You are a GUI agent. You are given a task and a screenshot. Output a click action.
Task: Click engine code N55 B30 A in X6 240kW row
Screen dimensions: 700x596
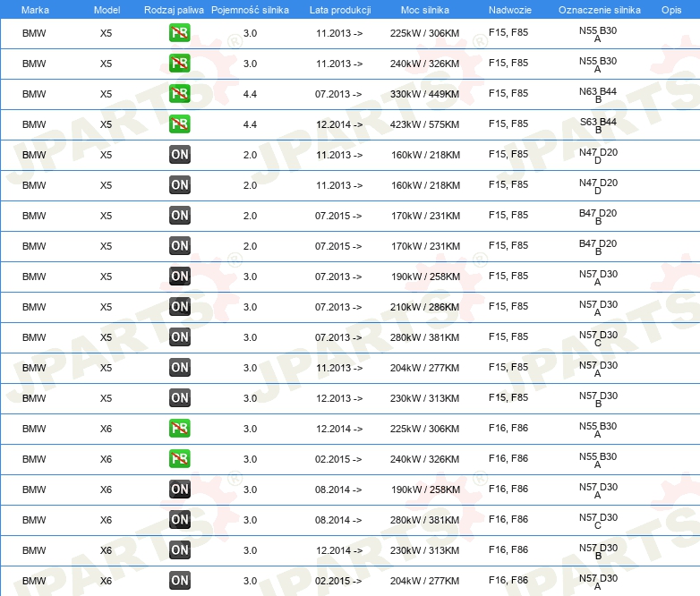pos(598,460)
